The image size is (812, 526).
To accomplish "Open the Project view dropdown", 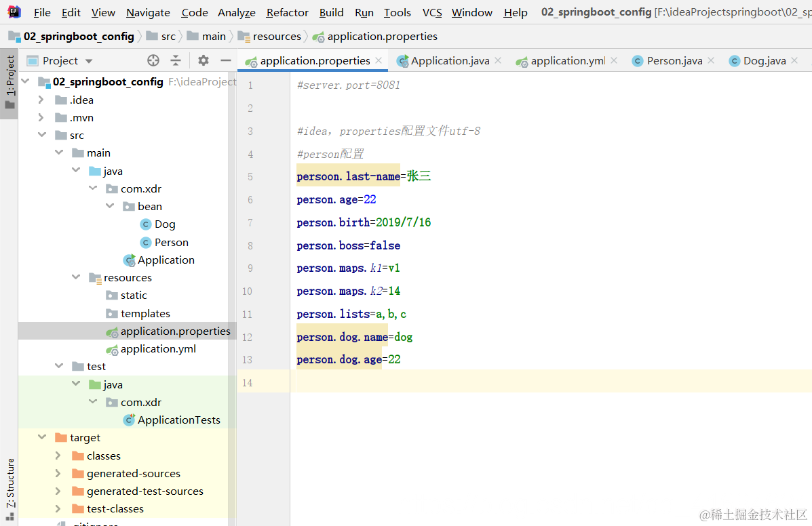I will [89, 61].
